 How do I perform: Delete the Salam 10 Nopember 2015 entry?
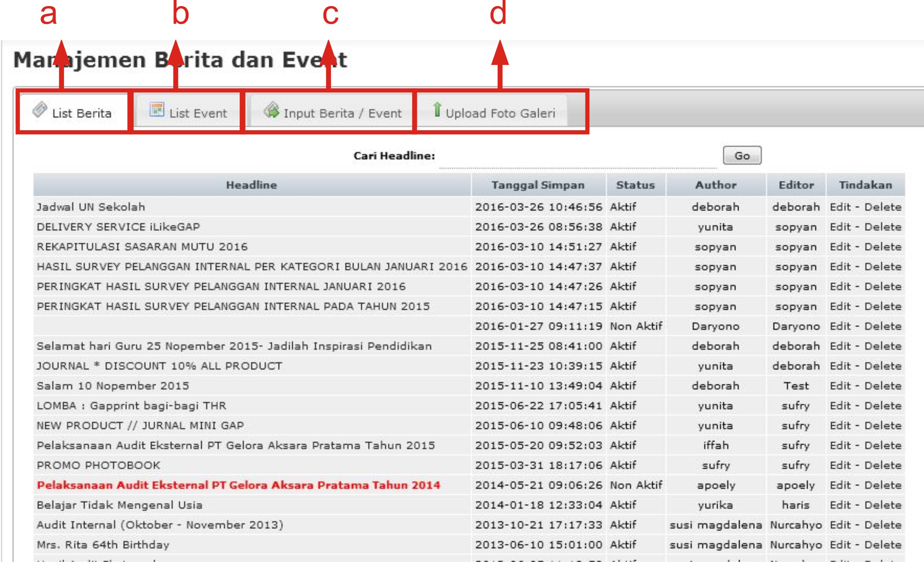point(883,386)
